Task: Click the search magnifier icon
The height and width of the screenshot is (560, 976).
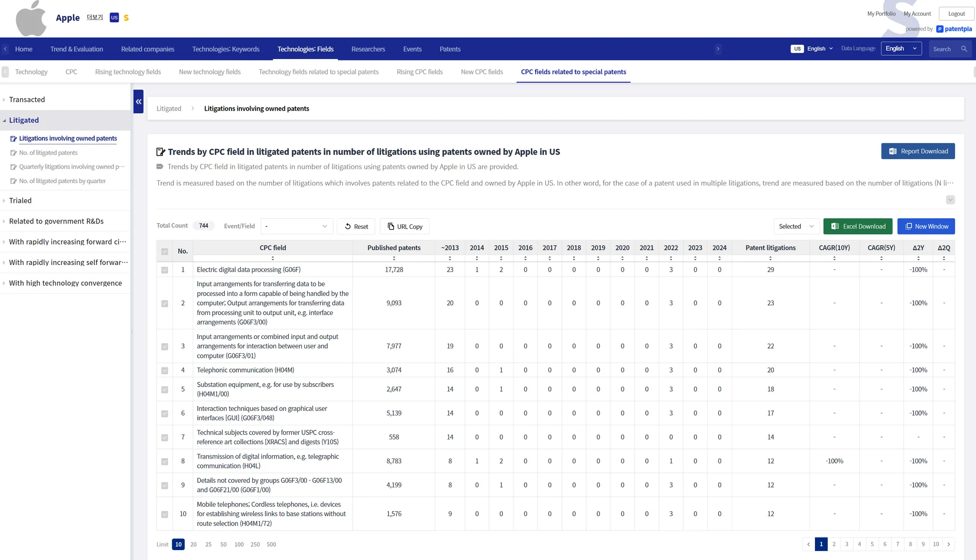Action: [964, 49]
